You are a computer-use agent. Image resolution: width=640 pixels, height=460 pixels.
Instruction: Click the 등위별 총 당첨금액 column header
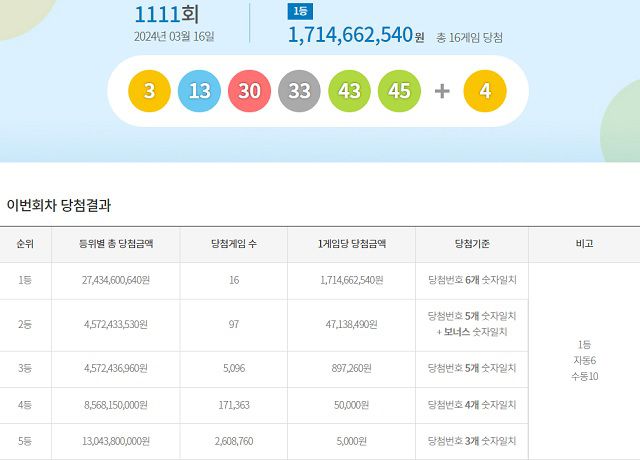[115, 244]
